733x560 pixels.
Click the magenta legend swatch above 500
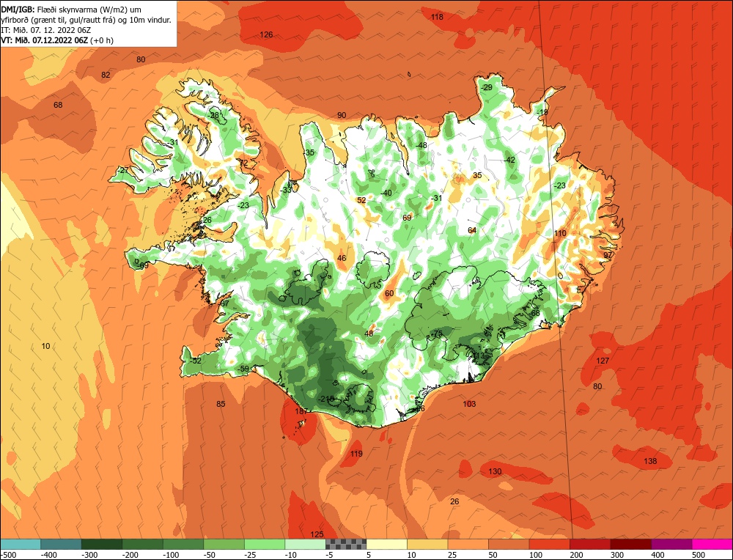[x=712, y=544]
